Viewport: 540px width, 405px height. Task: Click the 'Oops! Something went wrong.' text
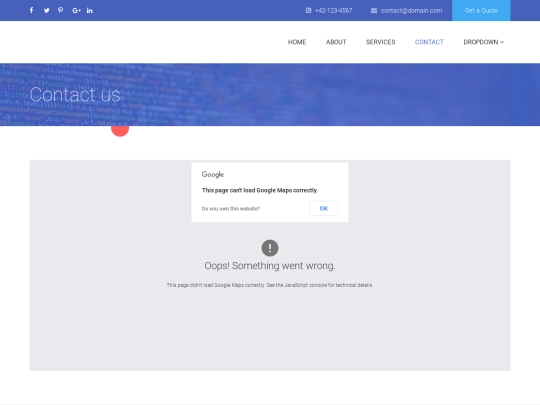(270, 266)
